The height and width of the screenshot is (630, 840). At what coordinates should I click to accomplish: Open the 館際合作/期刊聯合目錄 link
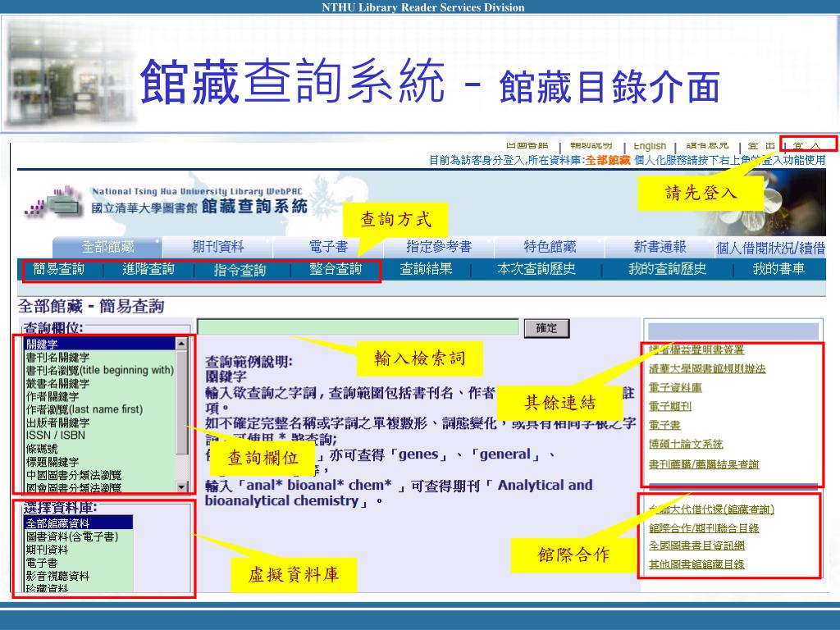point(704,527)
